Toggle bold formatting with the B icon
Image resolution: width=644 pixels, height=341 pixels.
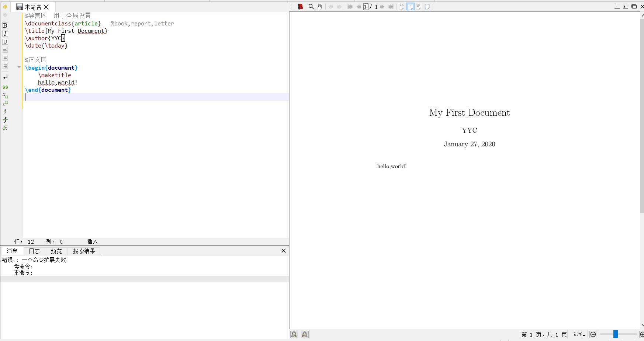click(x=5, y=25)
